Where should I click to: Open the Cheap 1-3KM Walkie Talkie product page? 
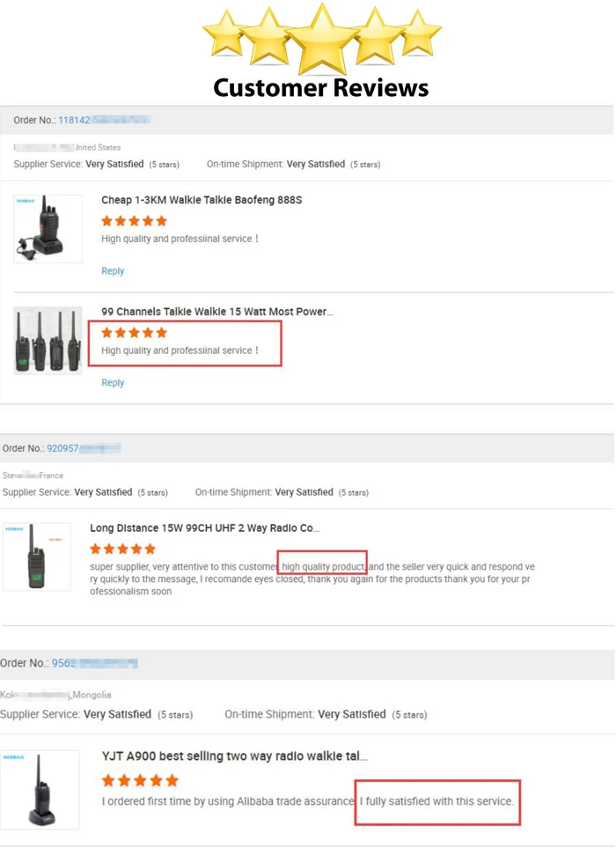[x=201, y=200]
